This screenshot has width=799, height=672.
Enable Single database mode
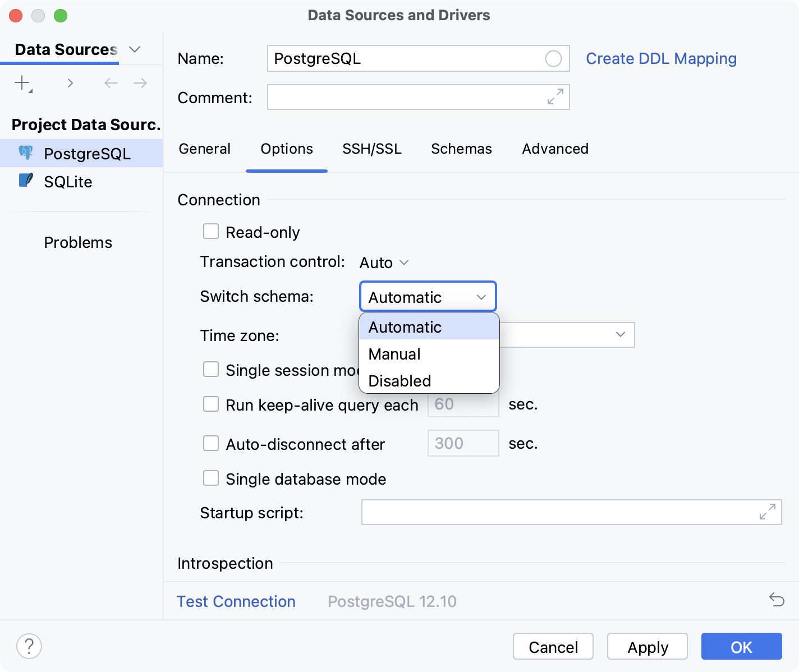pyautogui.click(x=210, y=478)
